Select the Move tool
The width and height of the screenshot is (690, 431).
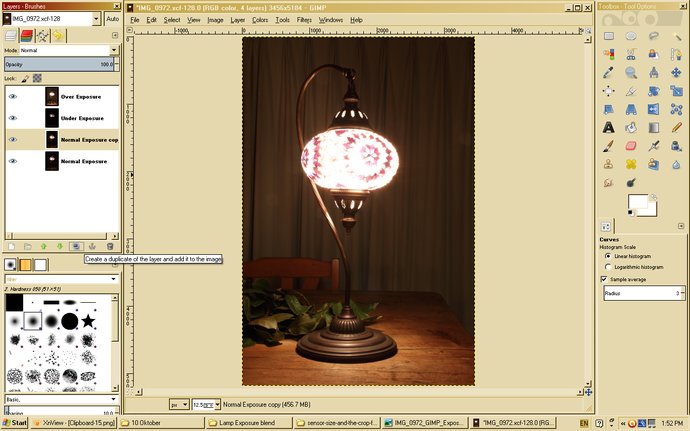[x=676, y=72]
